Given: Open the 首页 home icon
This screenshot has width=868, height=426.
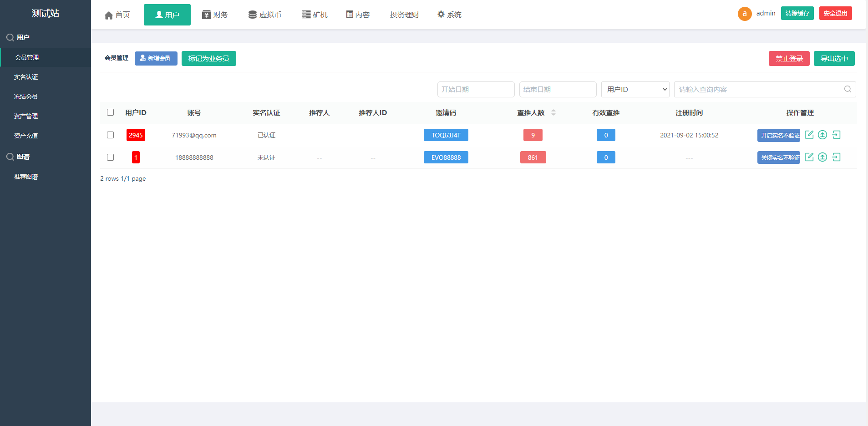Looking at the screenshot, I should pos(108,15).
